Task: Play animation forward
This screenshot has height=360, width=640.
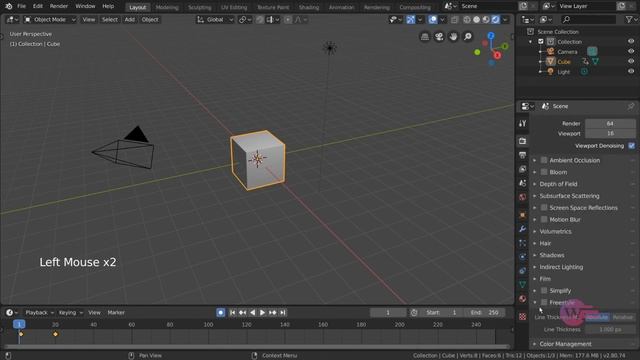Action: tap(262, 313)
